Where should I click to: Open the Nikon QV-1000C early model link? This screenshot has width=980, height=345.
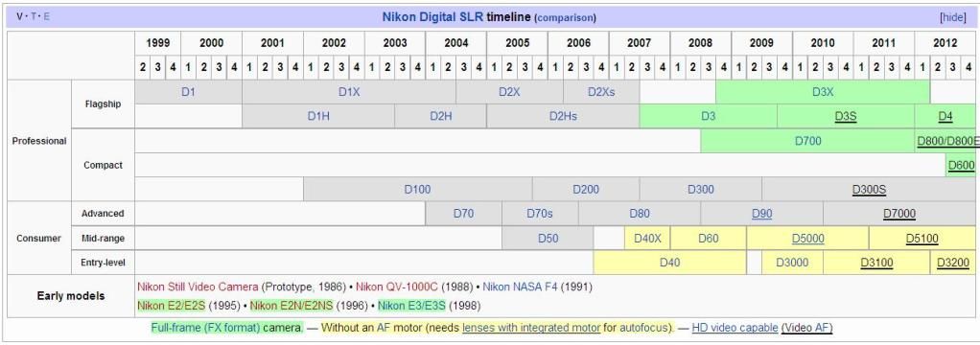397,287
